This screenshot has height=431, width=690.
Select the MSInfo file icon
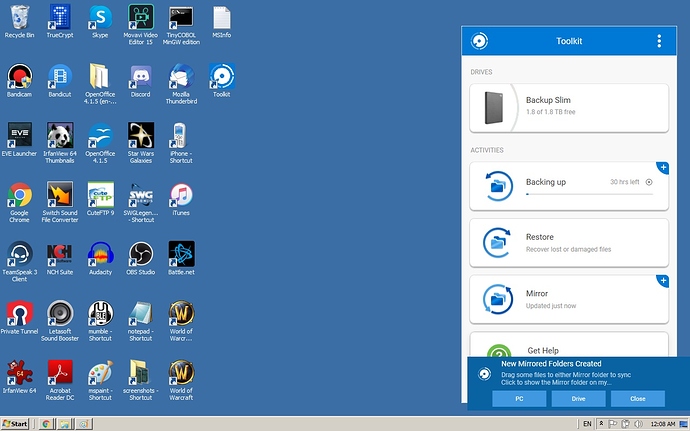coord(222,22)
